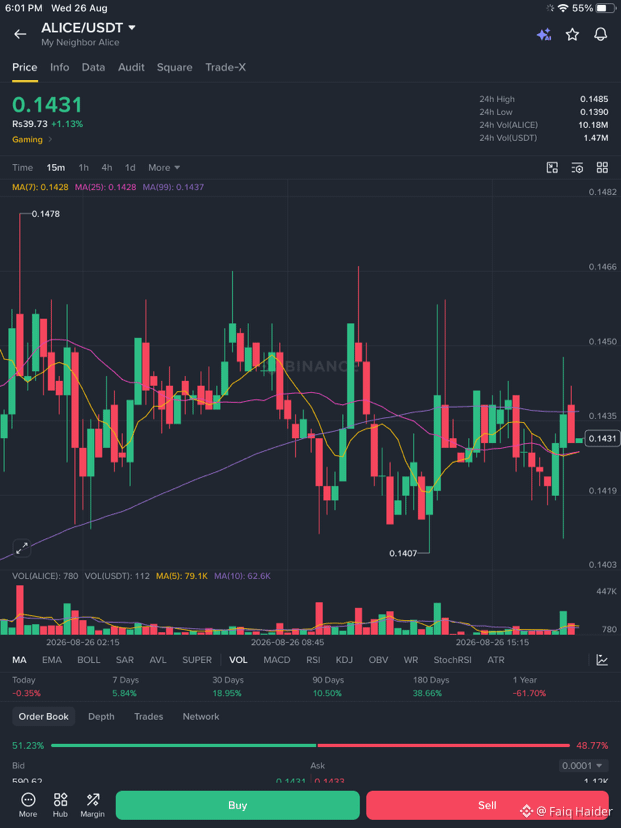The height and width of the screenshot is (828, 621).
Task: Toggle the AVL indicator
Action: point(158,660)
